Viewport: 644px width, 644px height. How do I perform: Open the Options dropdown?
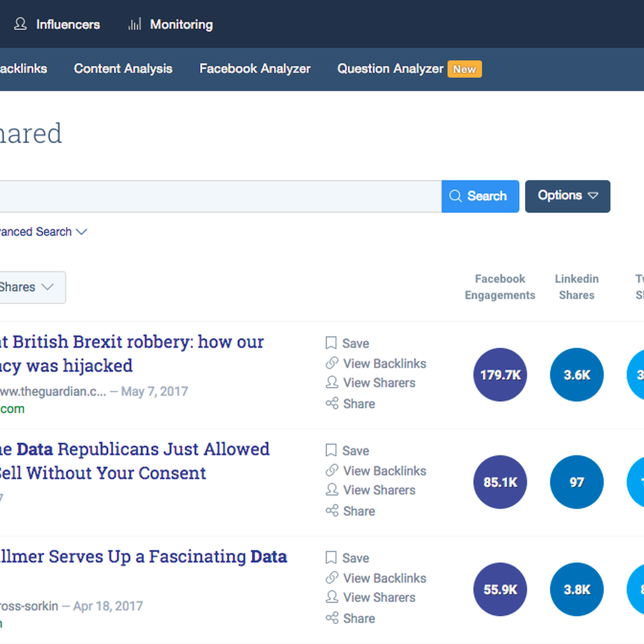(x=567, y=196)
